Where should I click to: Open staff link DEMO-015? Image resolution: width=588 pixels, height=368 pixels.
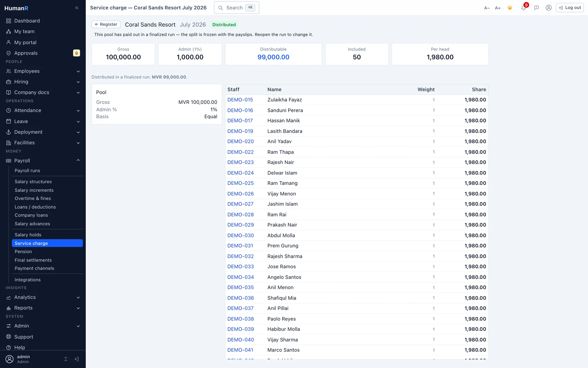coord(240,100)
